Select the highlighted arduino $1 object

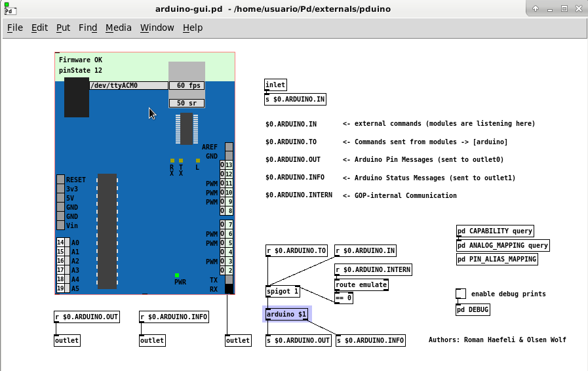[x=286, y=314]
